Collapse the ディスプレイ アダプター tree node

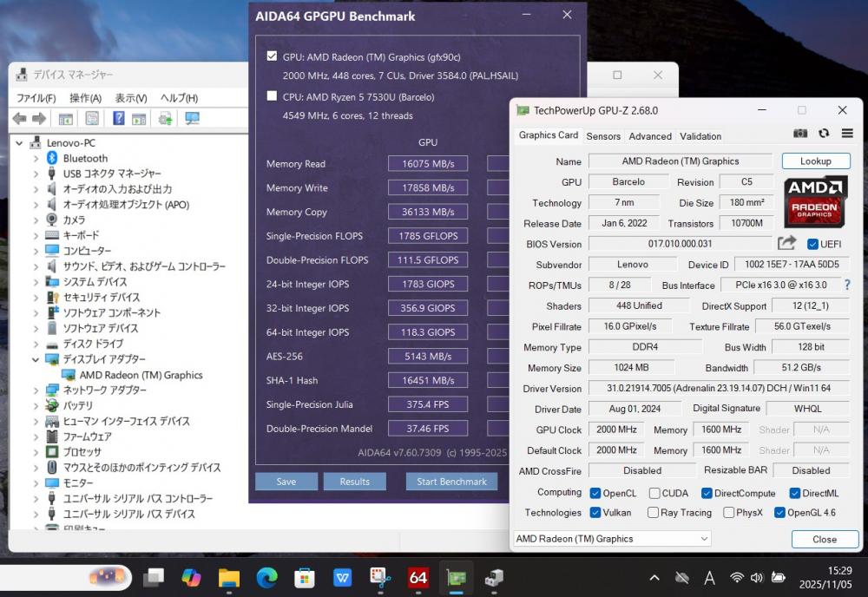click(36, 359)
